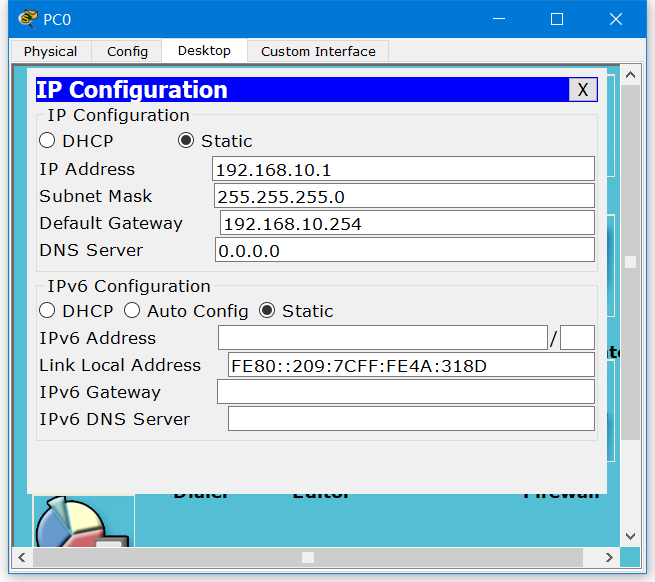Click the horizontal scrollbar left arrow
This screenshot has width=655, height=582.
click(22, 557)
